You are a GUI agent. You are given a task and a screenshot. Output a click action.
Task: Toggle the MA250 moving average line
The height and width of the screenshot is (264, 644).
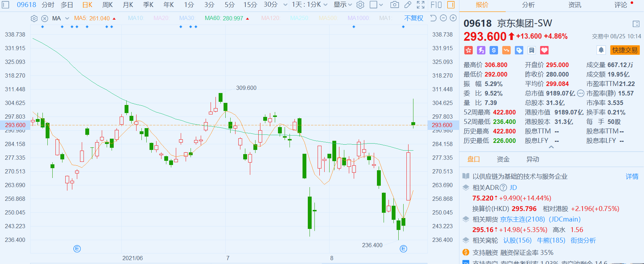(300, 18)
